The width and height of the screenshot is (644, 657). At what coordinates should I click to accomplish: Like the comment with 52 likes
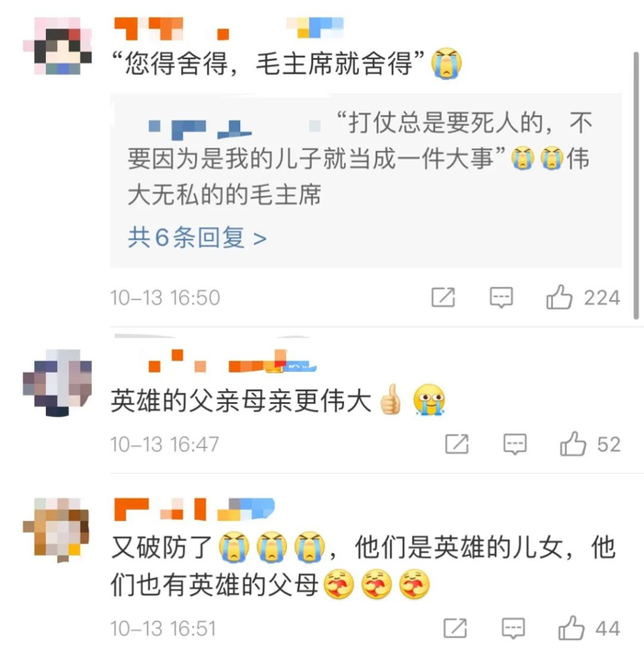tap(573, 444)
